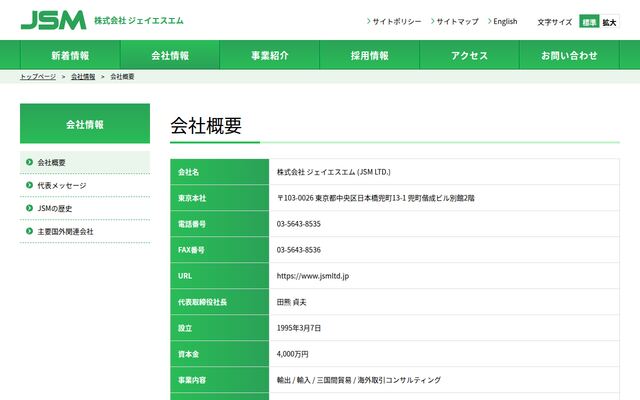Click phone number 03-5643-8535
The height and width of the screenshot is (400, 640).
pos(299,224)
